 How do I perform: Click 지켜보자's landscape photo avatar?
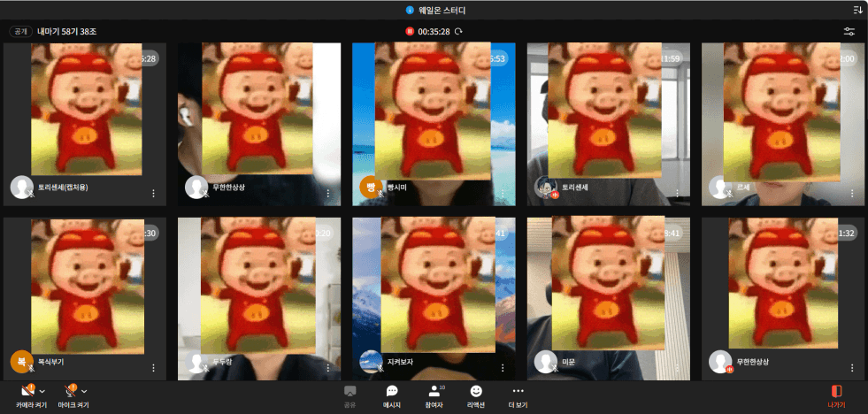click(371, 362)
